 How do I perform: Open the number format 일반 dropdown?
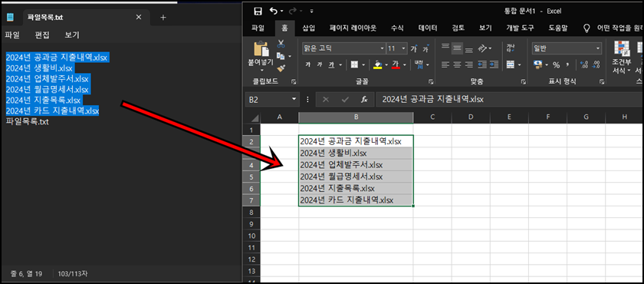coord(598,48)
